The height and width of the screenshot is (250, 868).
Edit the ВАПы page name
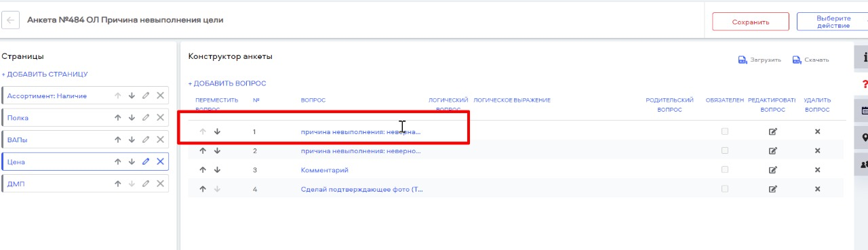[146, 140]
